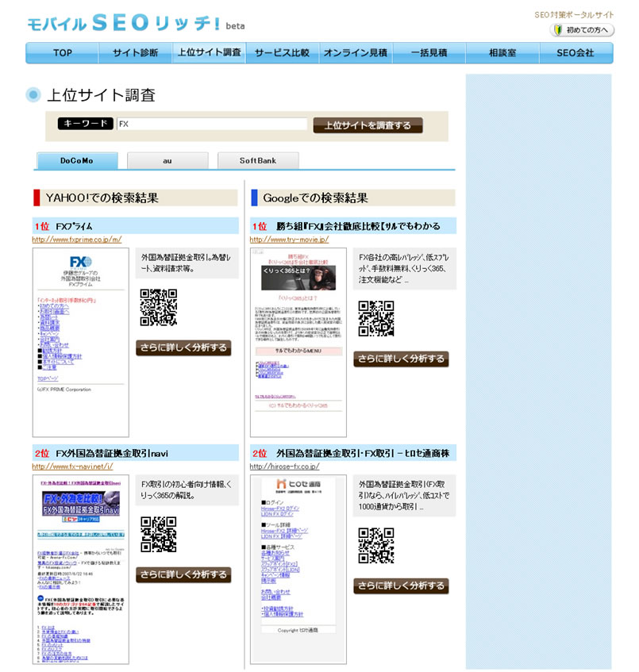
Task: Go to the TOP navigation item
Action: 63,53
